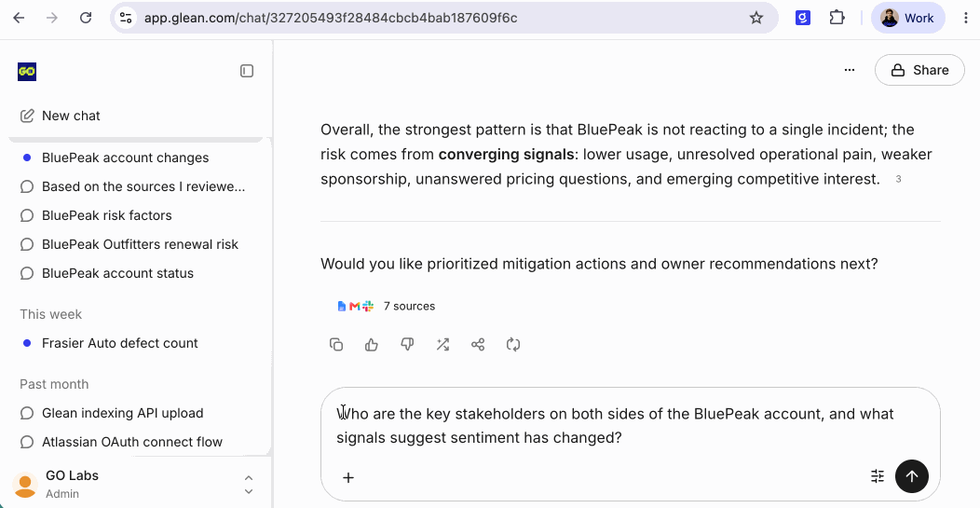Click into the chat message input field
Image resolution: width=980 pixels, height=508 pixels.
(x=630, y=425)
